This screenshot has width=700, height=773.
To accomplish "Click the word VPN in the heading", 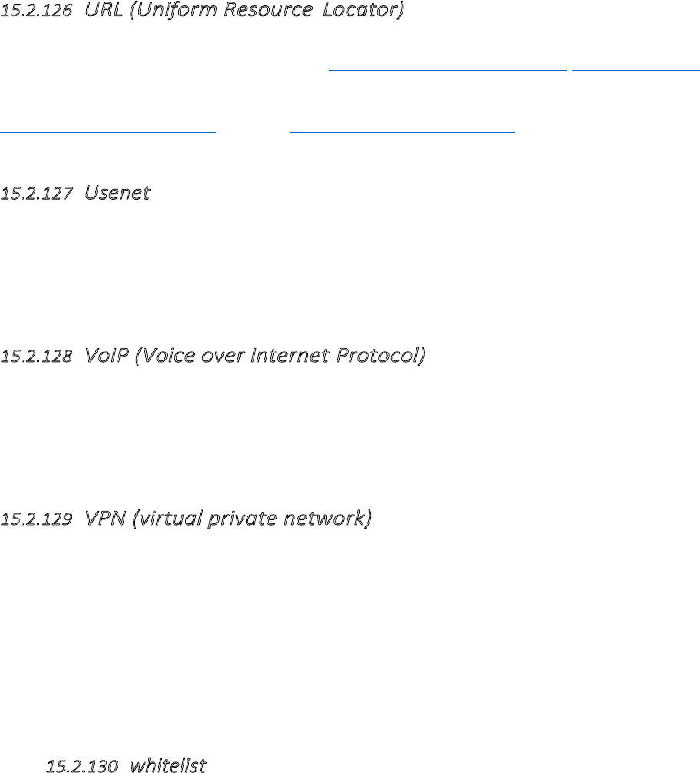I will coord(98,519).
